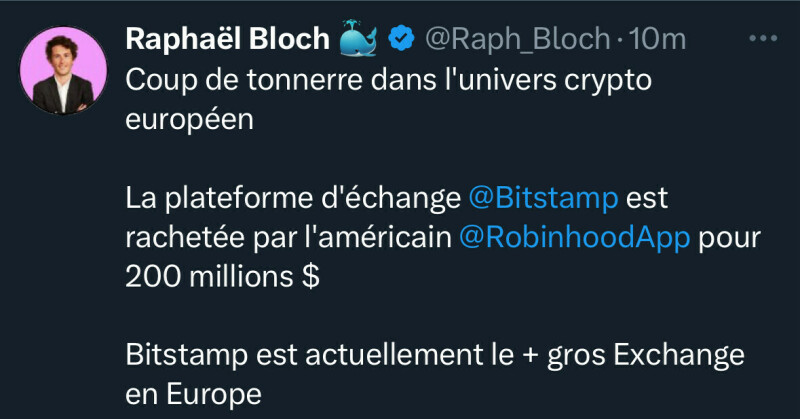
Task: Click the display name Raphaël Bloch
Action: [228, 39]
